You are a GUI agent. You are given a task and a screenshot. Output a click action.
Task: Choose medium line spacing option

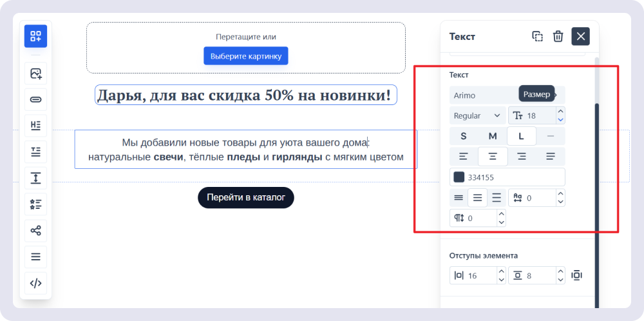[477, 198]
